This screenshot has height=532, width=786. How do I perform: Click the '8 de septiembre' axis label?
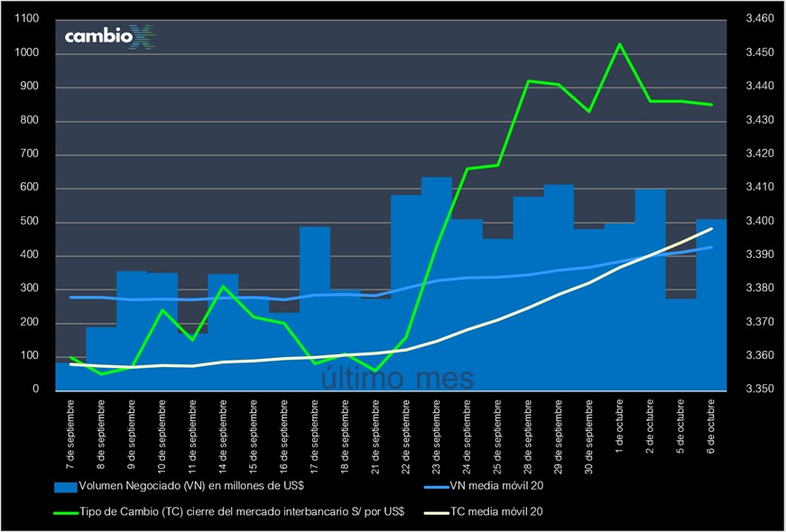[101, 434]
